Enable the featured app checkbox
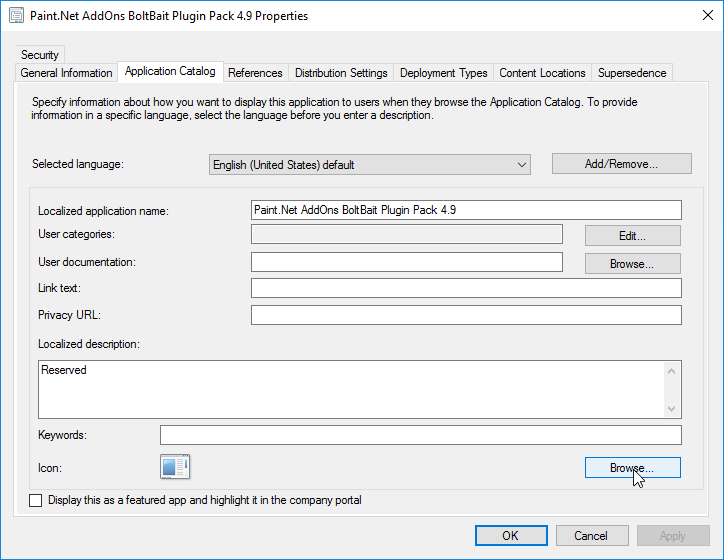724x560 pixels. [37, 500]
